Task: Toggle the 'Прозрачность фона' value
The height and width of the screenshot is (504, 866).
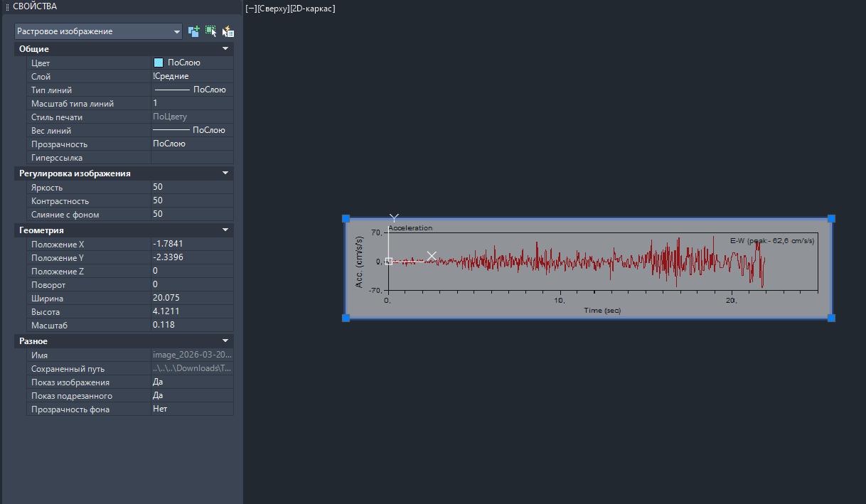Action: click(192, 409)
